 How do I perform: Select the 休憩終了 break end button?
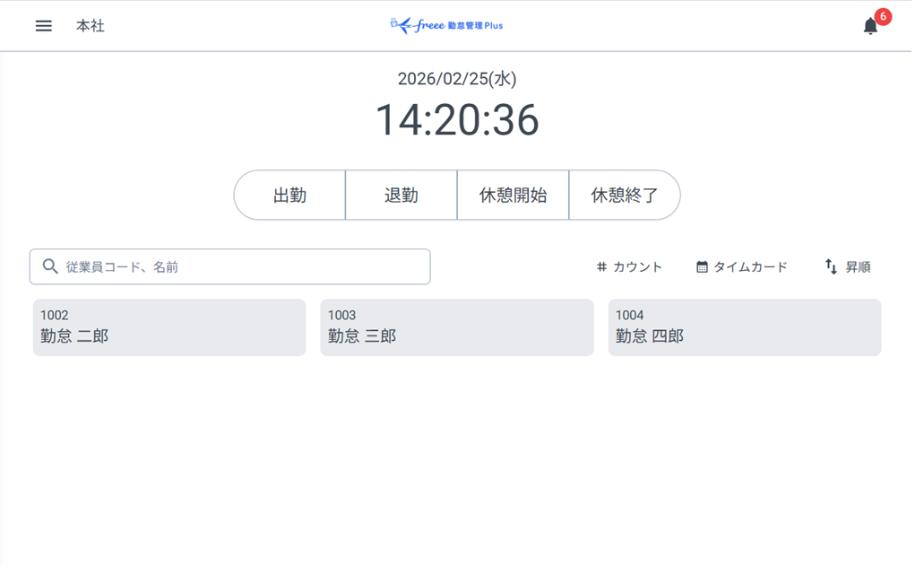point(625,196)
